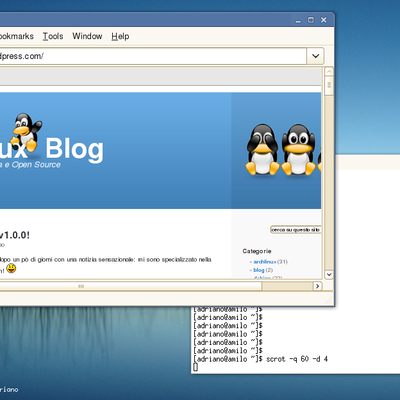The height and width of the screenshot is (400, 400).
Task: Open the archlinux category link
Action: pyautogui.click(x=265, y=262)
